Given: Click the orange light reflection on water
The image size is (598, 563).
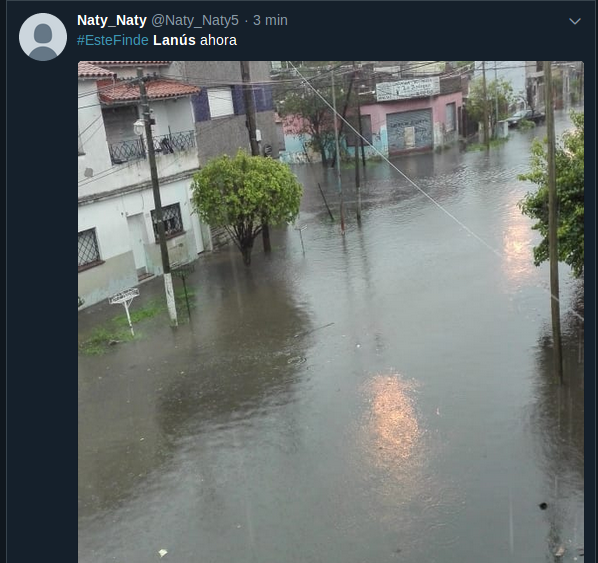Looking at the screenshot, I should [x=392, y=420].
